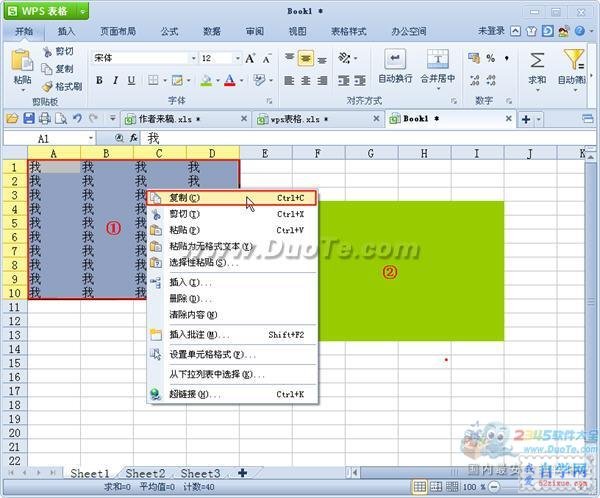Choose 超链接(H) in the context menu
The height and width of the screenshot is (498, 600).
232,394
